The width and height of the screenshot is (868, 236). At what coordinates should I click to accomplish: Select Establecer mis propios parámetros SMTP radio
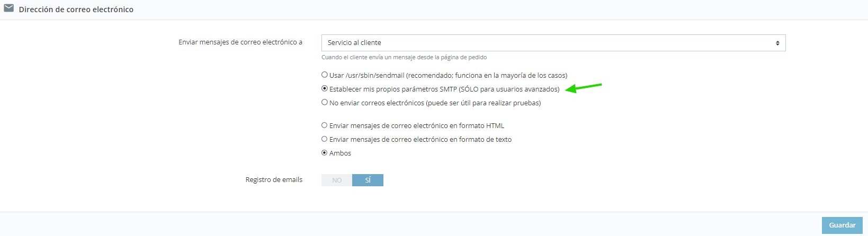[325, 89]
